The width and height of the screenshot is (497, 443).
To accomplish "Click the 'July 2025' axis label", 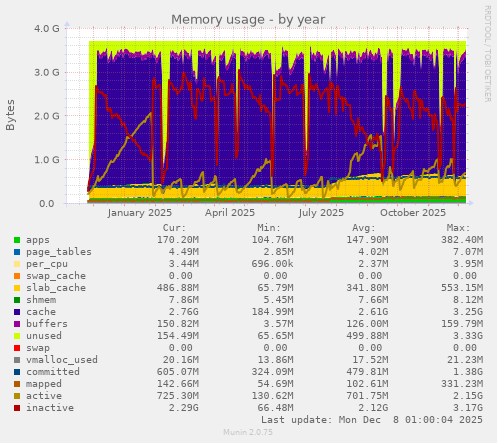I will pos(321,213).
